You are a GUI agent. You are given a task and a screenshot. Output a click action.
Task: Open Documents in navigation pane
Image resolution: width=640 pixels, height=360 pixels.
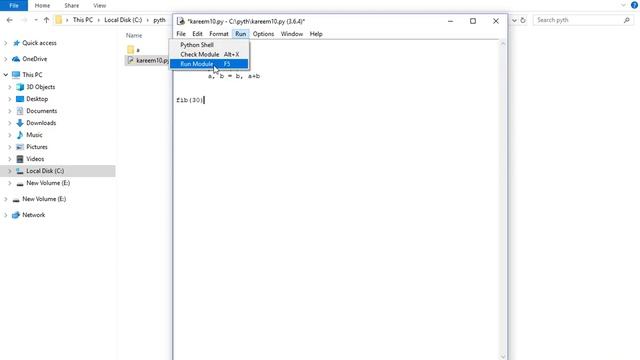pyautogui.click(x=42, y=111)
